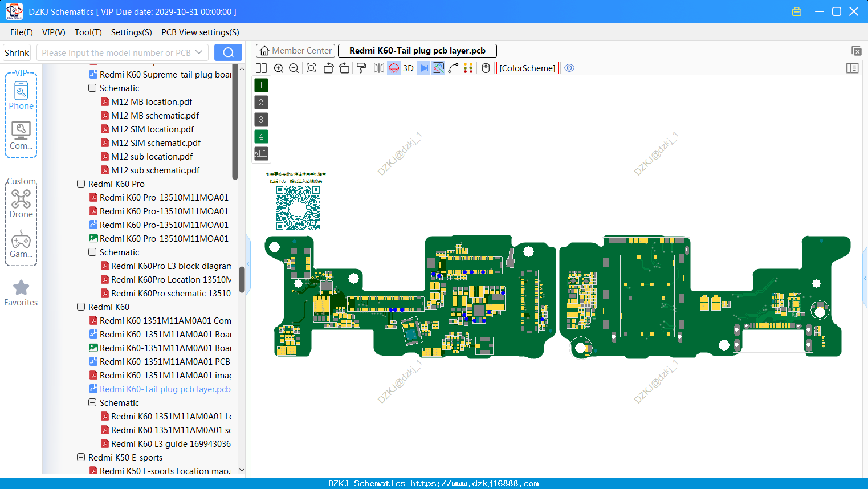The image size is (868, 489).
Task: Show PCB layer 1
Action: (261, 85)
